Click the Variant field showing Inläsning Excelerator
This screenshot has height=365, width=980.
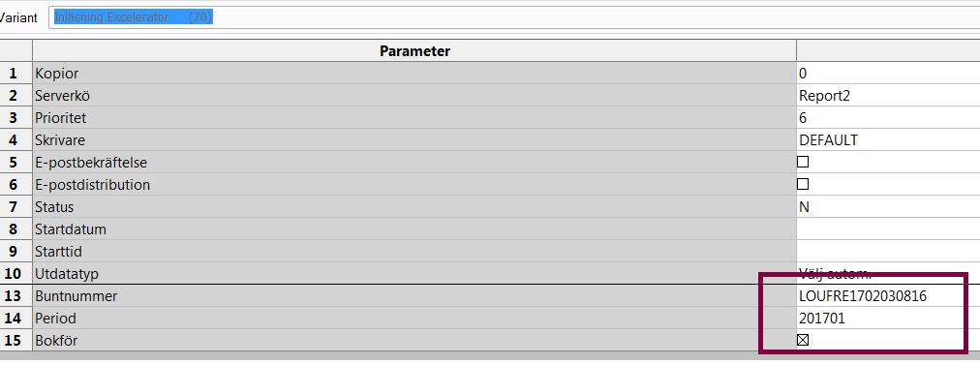[x=514, y=17]
